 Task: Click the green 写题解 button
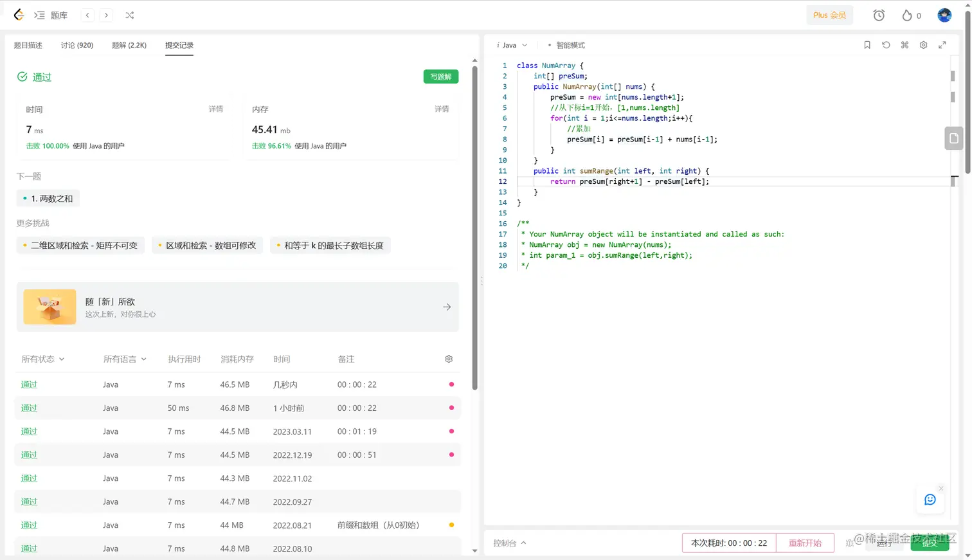pos(441,77)
